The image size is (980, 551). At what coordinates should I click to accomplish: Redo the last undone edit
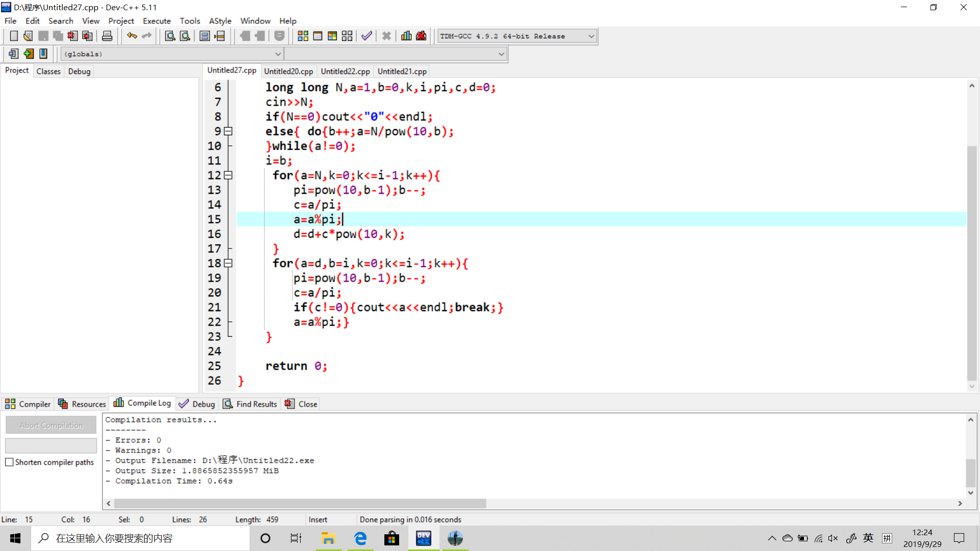pos(146,36)
